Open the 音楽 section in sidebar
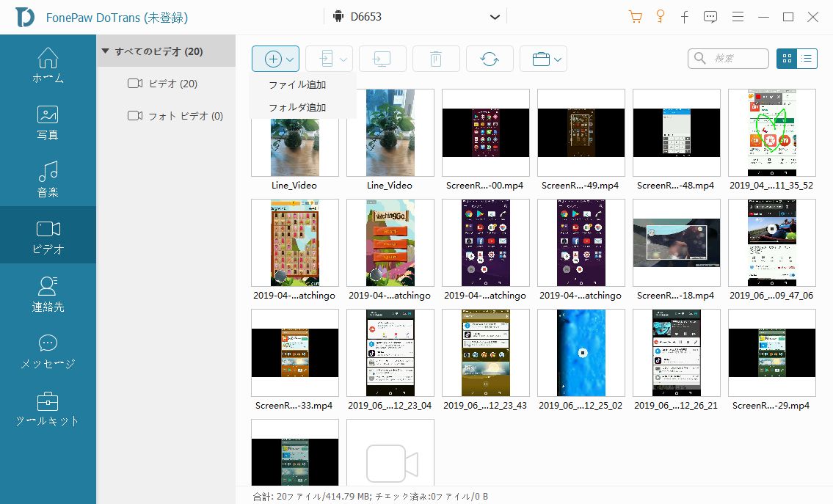 tap(48, 180)
